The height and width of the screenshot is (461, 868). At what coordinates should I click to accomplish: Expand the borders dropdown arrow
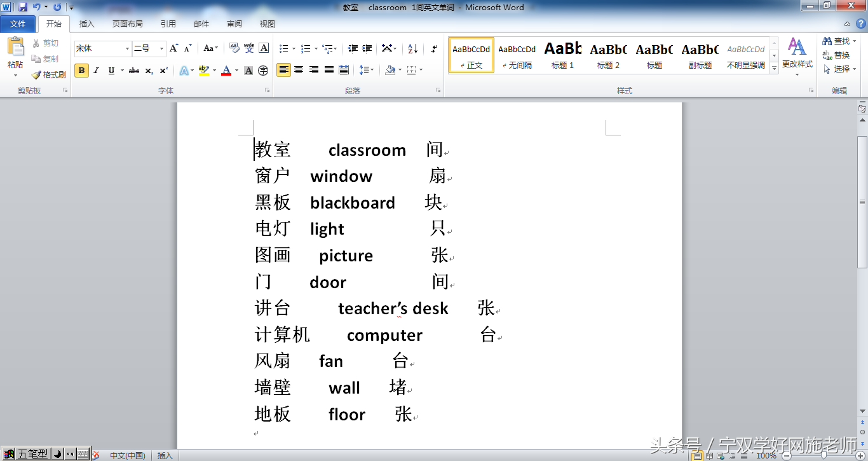pyautogui.click(x=421, y=70)
